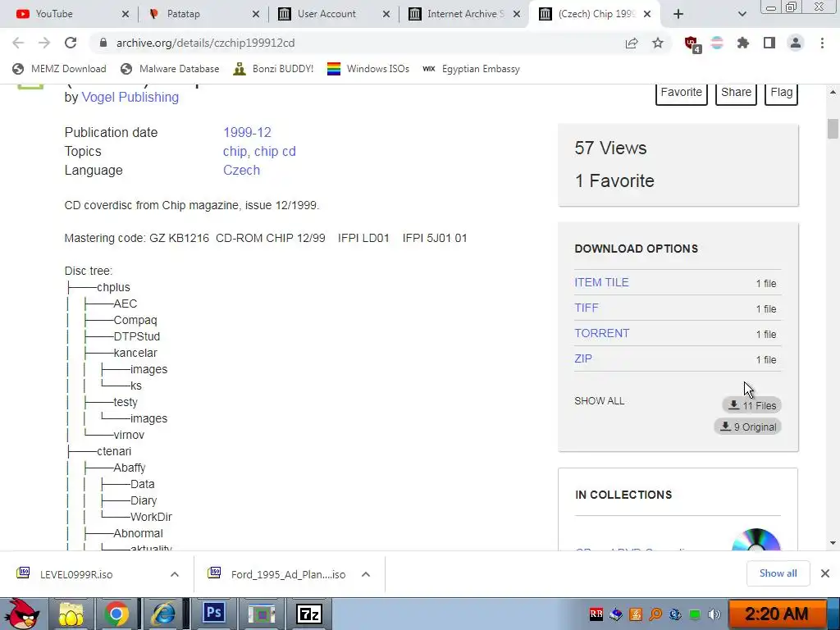
Task: Download the TIFF file
Action: click(586, 308)
